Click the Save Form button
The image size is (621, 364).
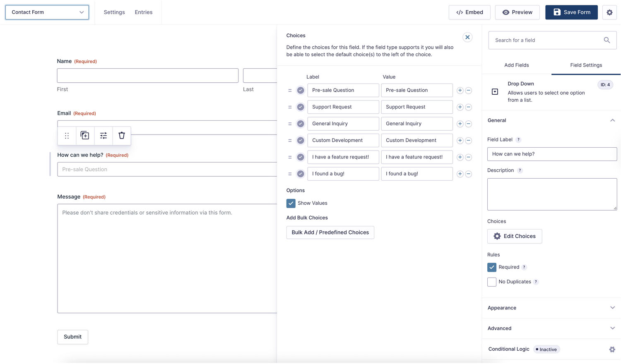(x=571, y=12)
